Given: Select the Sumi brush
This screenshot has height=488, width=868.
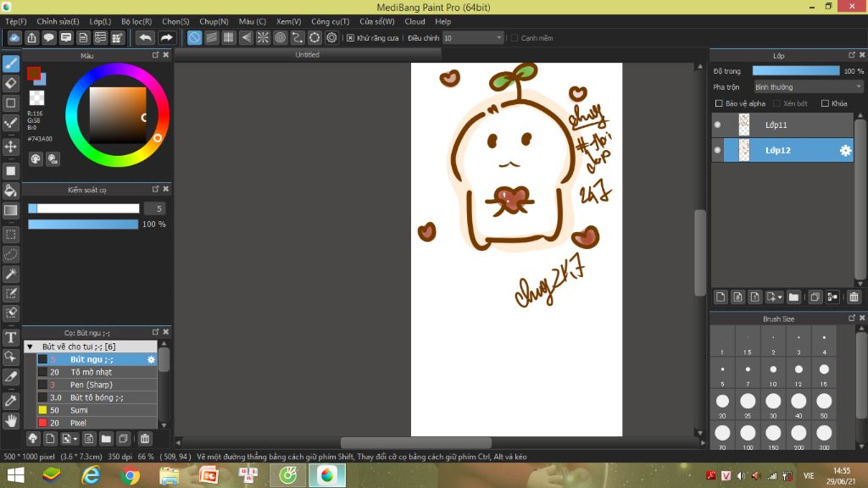Looking at the screenshot, I should click(97, 411).
